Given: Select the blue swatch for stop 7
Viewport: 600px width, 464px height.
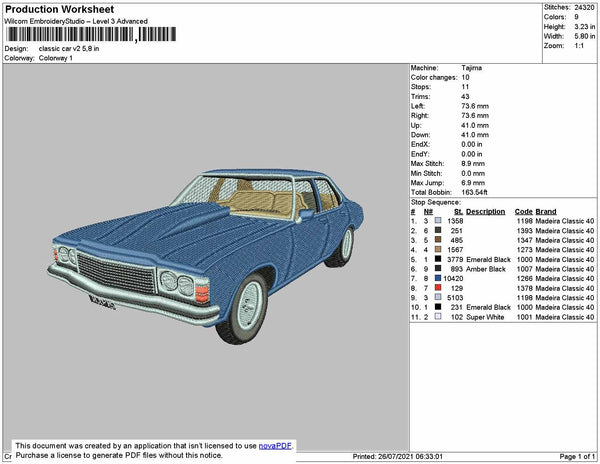Looking at the screenshot, I should pos(438,278).
